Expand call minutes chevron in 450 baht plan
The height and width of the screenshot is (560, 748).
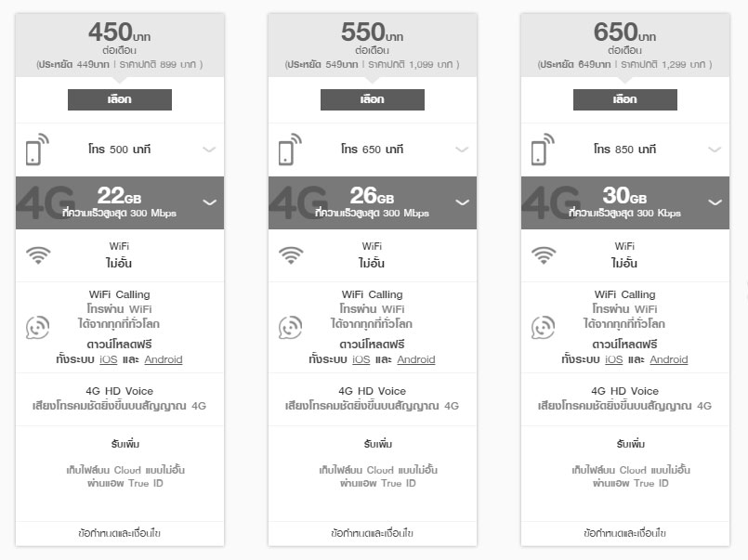point(209,150)
